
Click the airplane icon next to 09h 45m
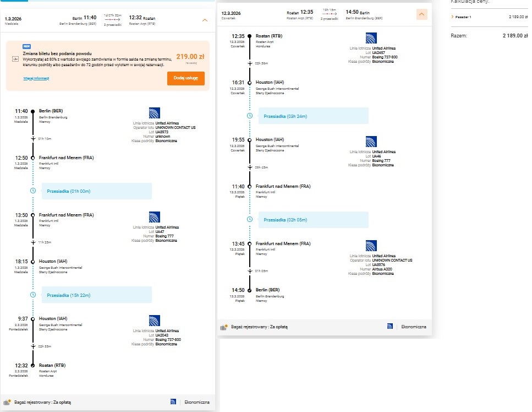tap(250, 167)
